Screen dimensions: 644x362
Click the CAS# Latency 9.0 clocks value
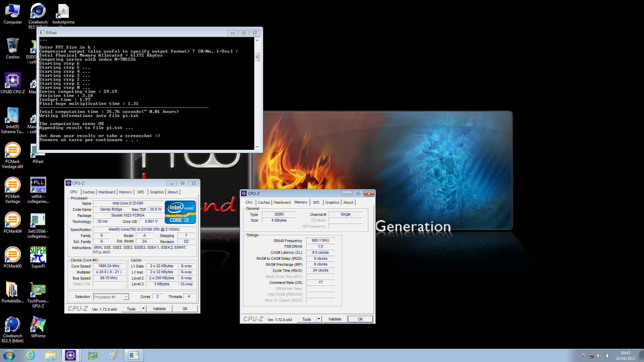[x=320, y=252]
